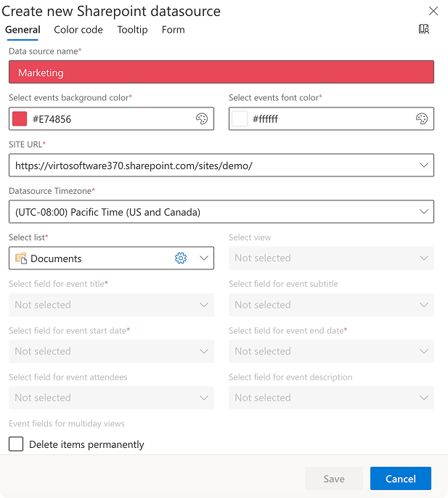Close the Create new Sharepoint datasource dialog

point(433,11)
